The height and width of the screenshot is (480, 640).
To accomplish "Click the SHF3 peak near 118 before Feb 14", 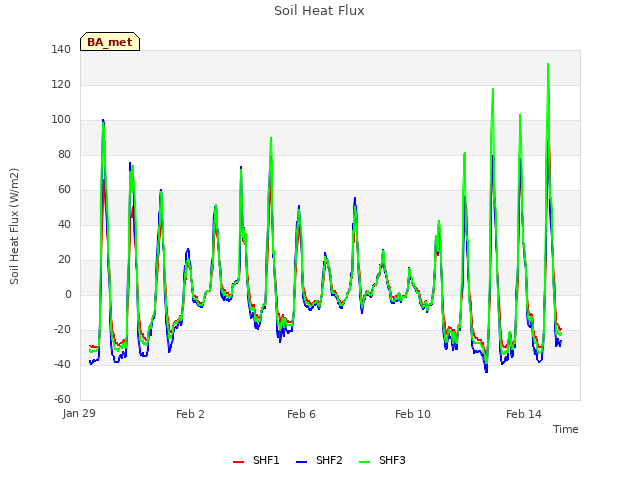I will (493, 89).
